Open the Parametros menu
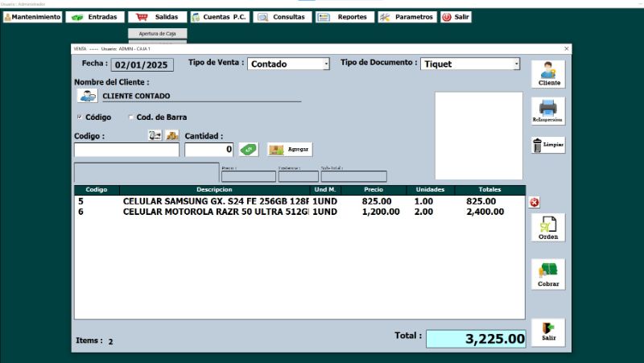The width and height of the screenshot is (644, 363). pyautogui.click(x=407, y=17)
